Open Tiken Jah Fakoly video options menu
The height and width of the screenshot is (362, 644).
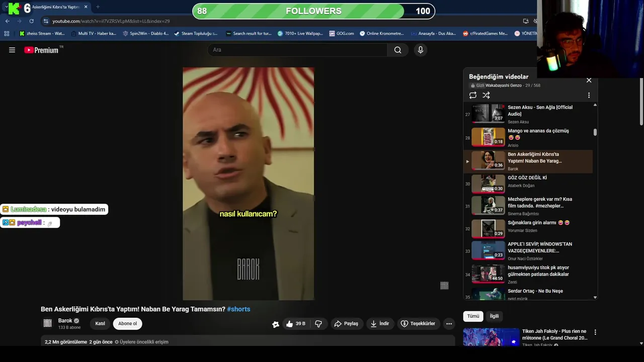click(x=595, y=332)
